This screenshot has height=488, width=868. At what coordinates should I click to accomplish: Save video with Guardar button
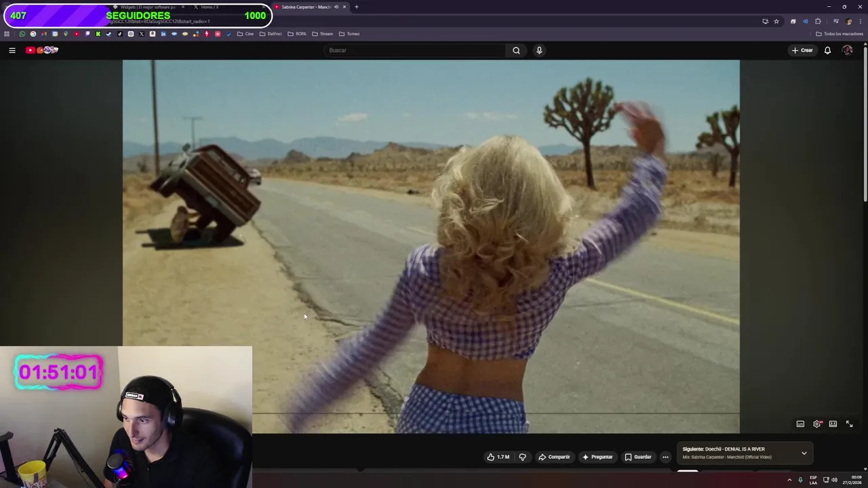637,457
